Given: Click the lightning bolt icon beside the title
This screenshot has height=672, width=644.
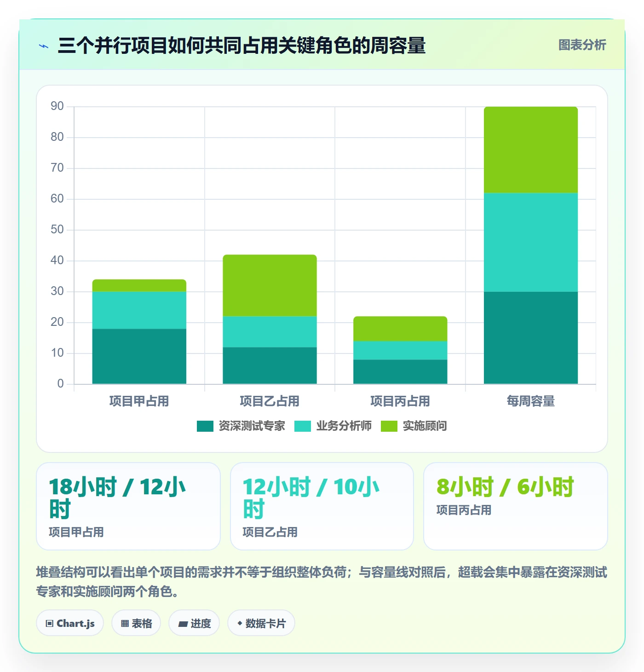Looking at the screenshot, I should [x=44, y=46].
